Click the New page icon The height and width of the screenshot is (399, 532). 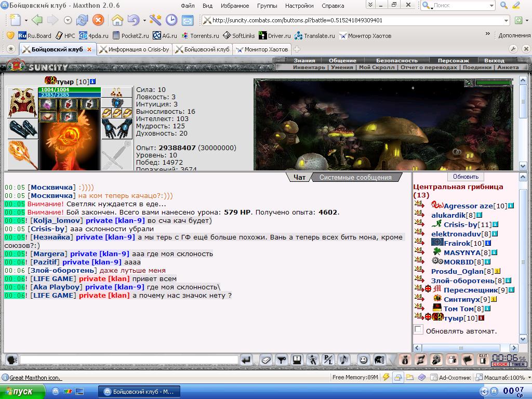tap(15, 20)
